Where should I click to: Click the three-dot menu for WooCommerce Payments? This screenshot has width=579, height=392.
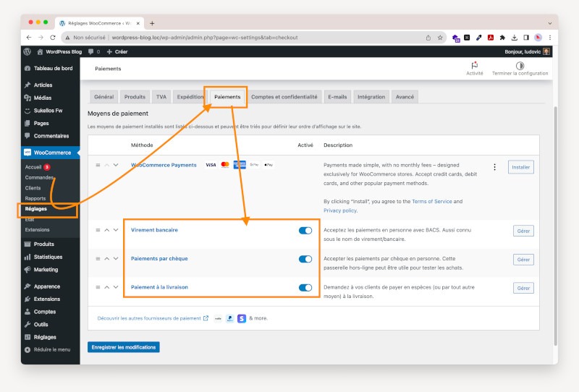(495, 167)
